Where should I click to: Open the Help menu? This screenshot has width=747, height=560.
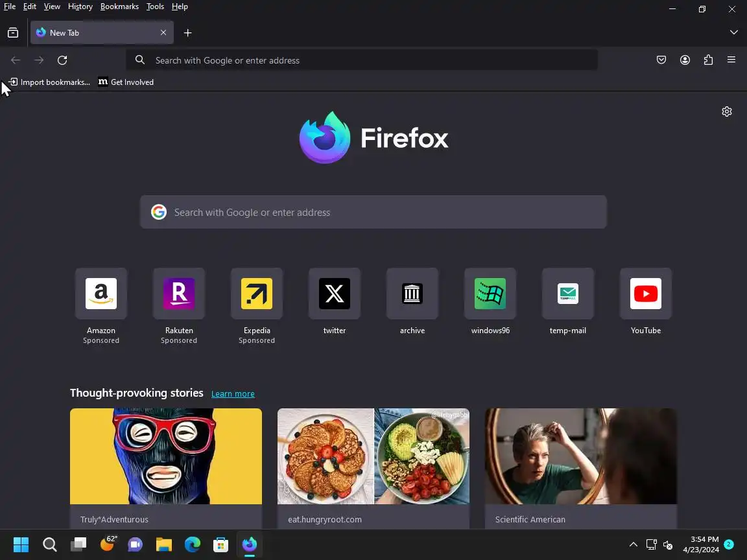point(180,6)
